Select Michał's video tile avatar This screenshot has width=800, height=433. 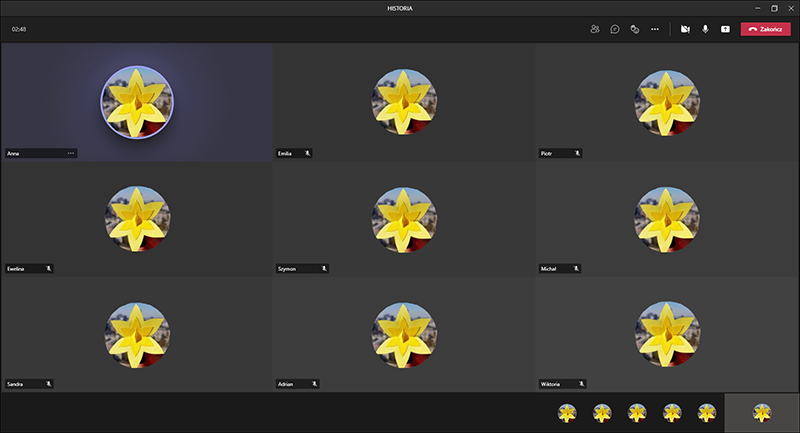(667, 216)
